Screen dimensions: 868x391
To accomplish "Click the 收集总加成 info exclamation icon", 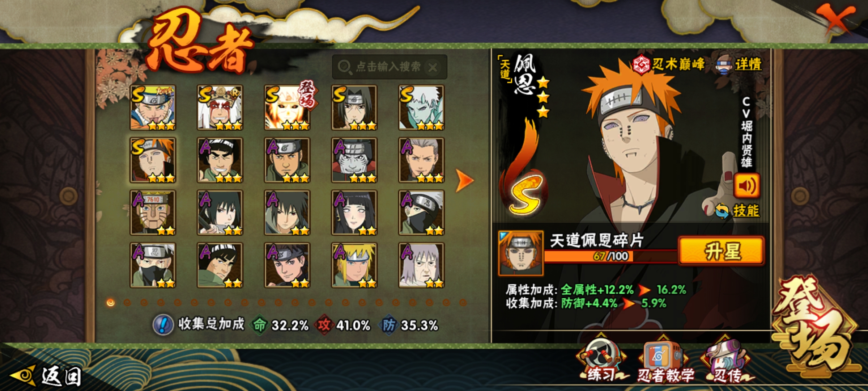I will pos(163,325).
